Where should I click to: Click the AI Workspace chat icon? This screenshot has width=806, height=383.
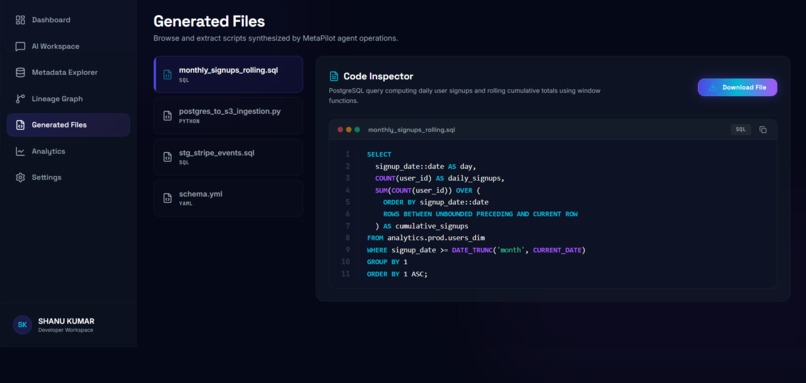point(20,47)
